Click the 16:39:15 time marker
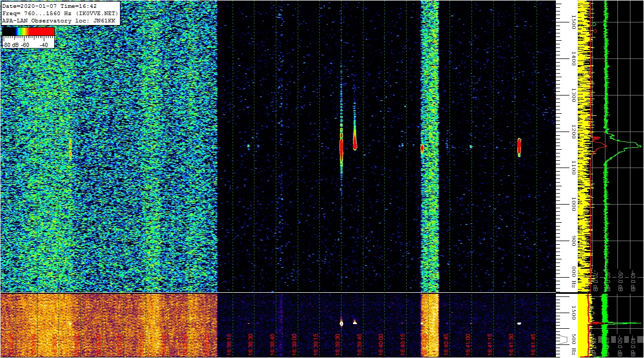Image resolution: width=644 pixels, height=358 pixels. click(317, 345)
